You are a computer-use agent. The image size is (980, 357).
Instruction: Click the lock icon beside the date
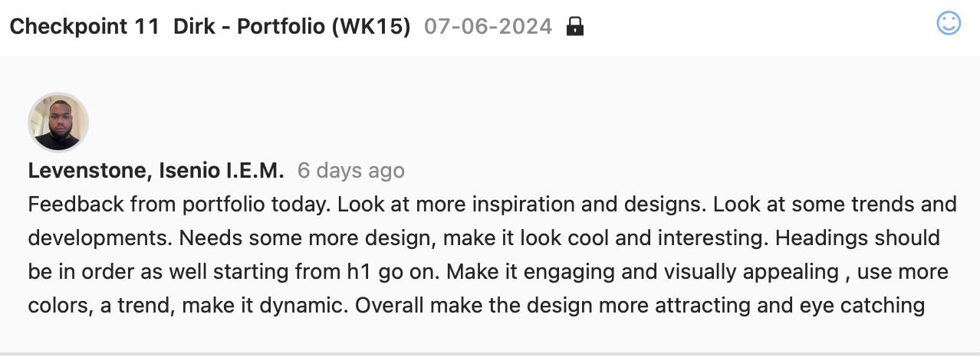(574, 27)
